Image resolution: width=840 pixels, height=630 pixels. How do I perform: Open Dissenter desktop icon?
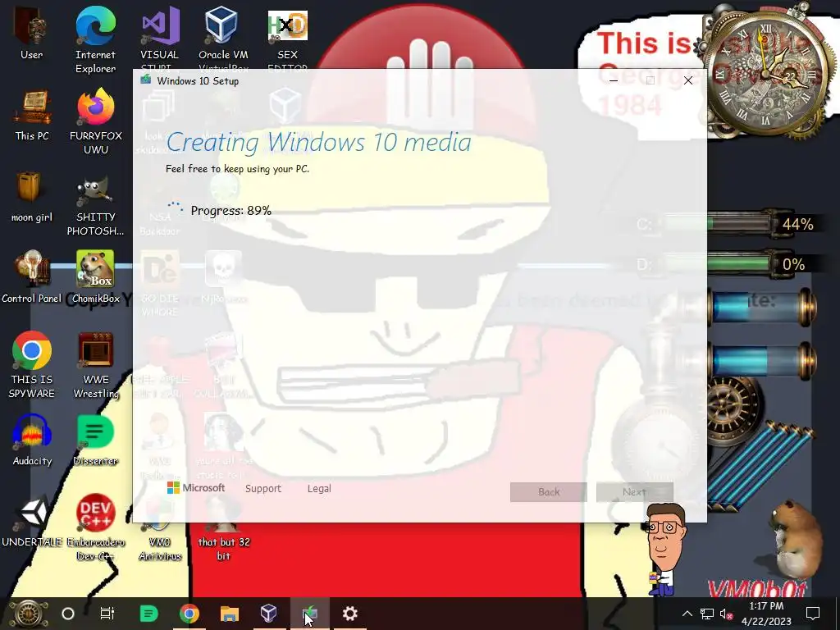[95, 440]
